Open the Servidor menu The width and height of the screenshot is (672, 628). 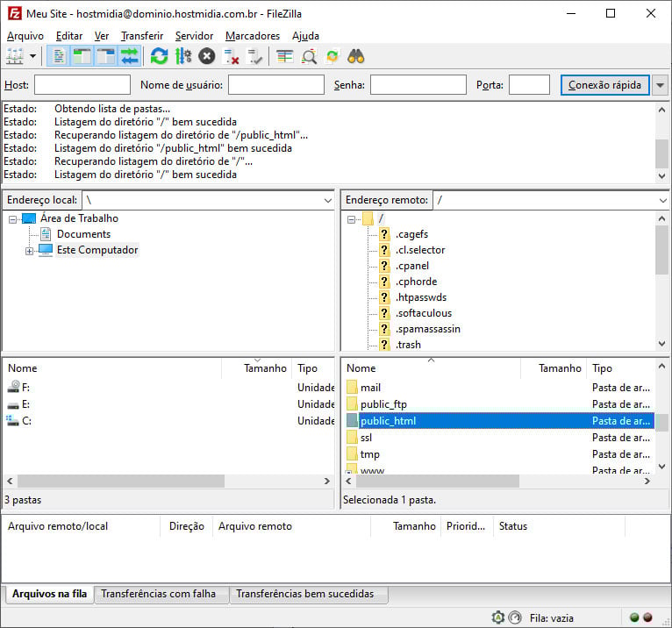click(x=194, y=36)
